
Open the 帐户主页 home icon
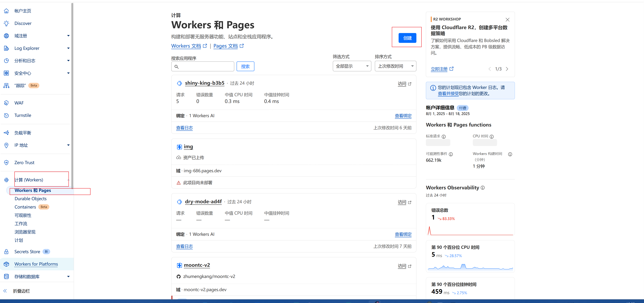(x=6, y=11)
